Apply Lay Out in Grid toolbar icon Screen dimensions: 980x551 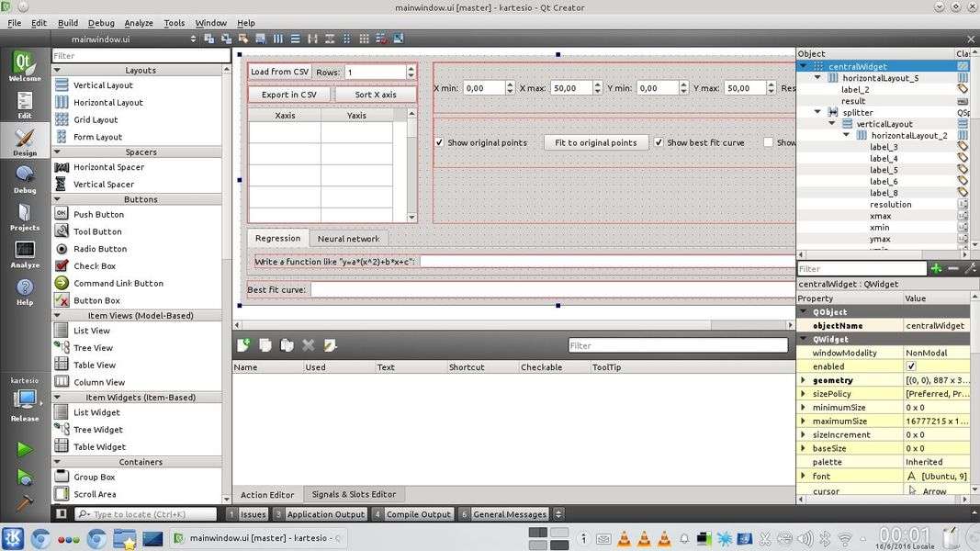pyautogui.click(x=365, y=39)
